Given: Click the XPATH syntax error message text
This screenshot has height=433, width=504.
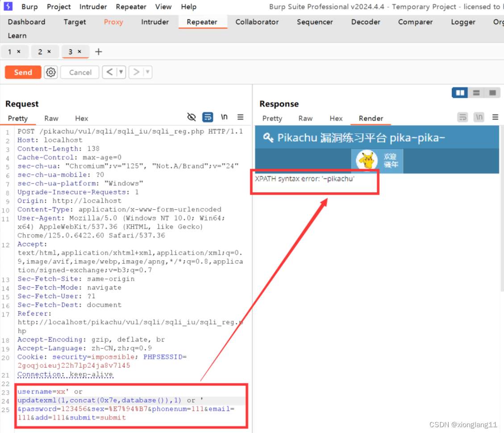Looking at the screenshot, I should 304,179.
